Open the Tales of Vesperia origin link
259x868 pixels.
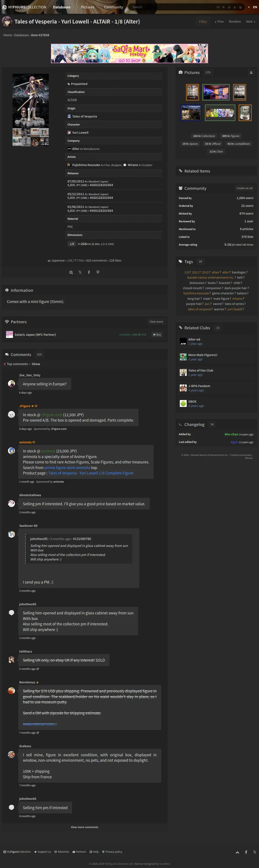click(84, 116)
